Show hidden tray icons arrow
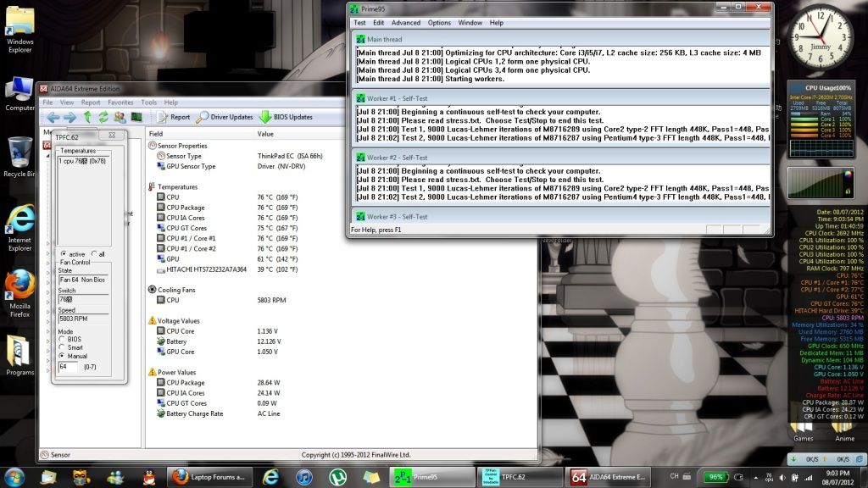 click(x=755, y=477)
